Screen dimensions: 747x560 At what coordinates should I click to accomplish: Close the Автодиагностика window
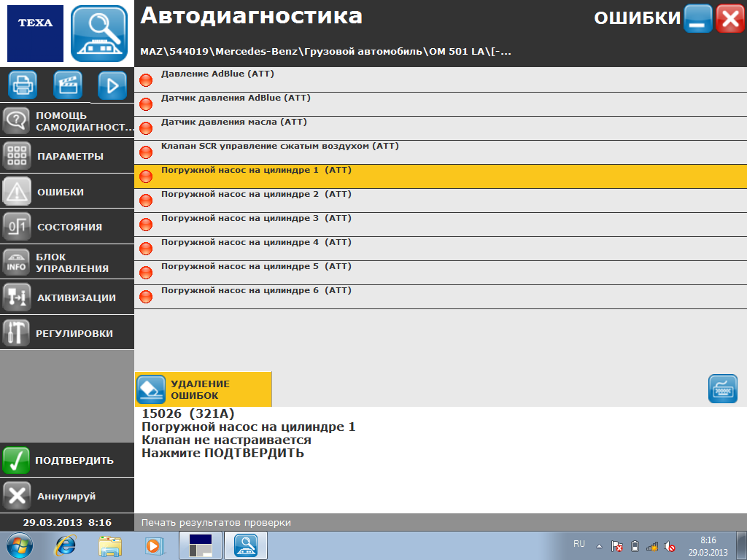point(729,18)
